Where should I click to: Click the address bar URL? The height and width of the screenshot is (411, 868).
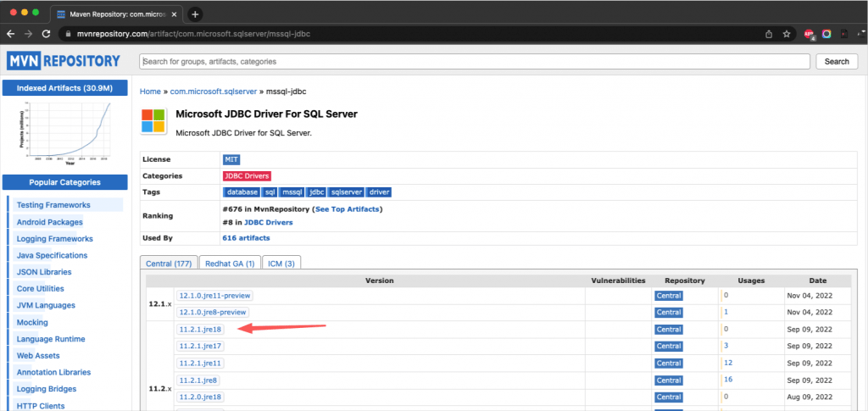tap(192, 34)
